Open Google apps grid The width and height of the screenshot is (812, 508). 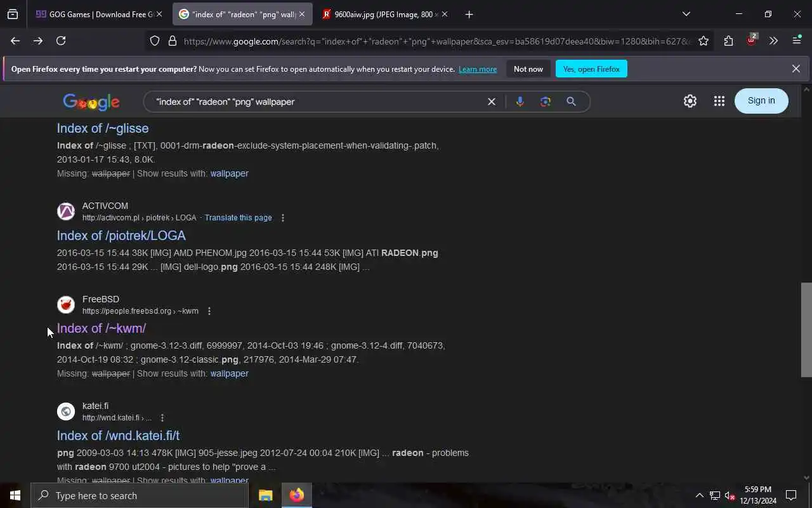coord(719,101)
